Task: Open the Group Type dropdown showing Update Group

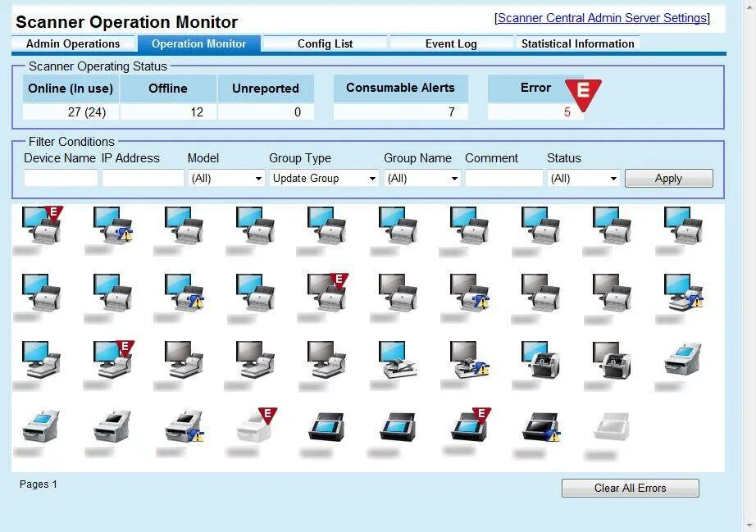Action: pos(324,179)
